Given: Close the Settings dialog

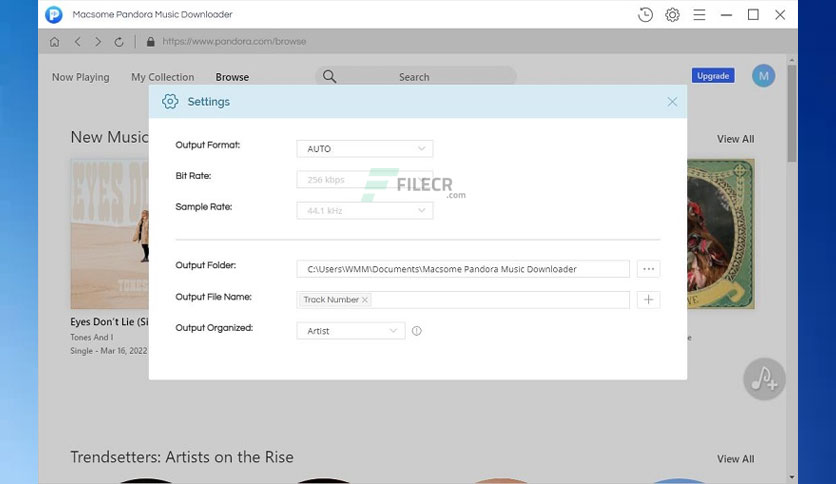Looking at the screenshot, I should click(x=672, y=102).
